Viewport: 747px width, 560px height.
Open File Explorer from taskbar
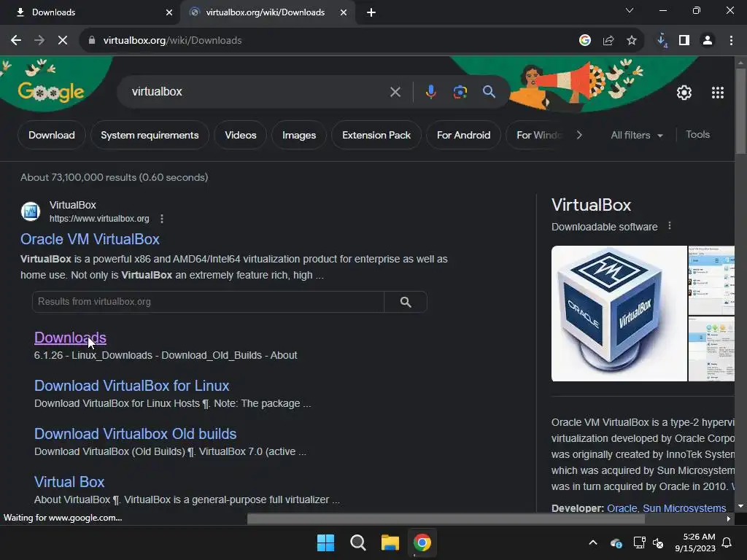(390, 542)
